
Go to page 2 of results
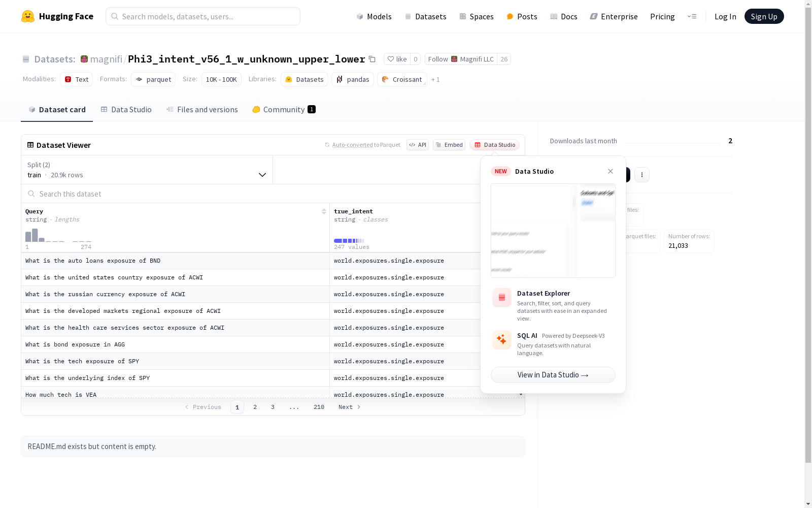coord(255,407)
